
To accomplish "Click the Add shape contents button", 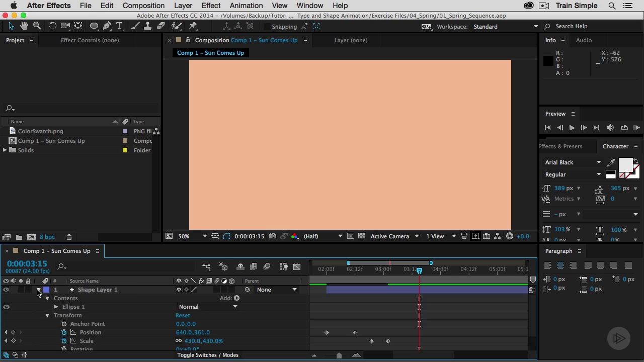I will pos(236,298).
